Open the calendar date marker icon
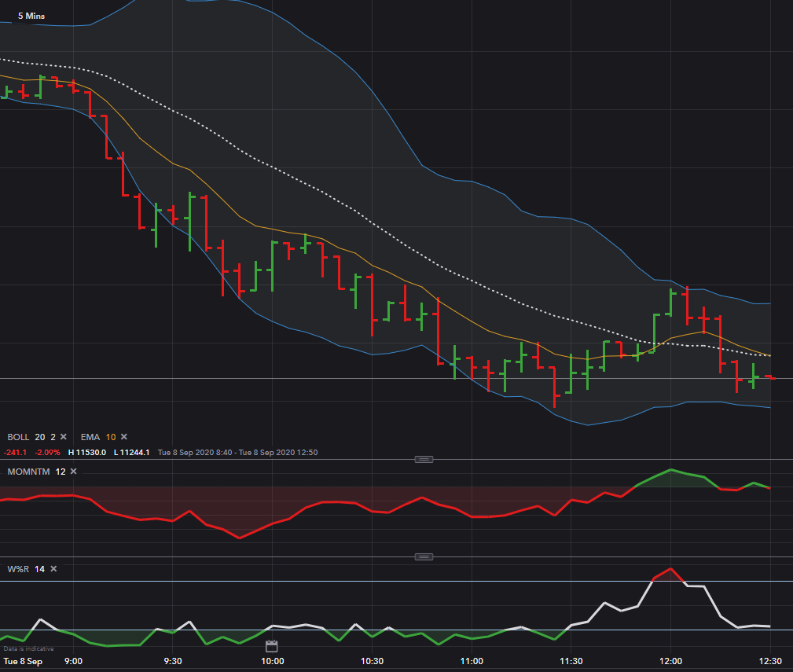Screen dimensions: 793x672 (272, 646)
